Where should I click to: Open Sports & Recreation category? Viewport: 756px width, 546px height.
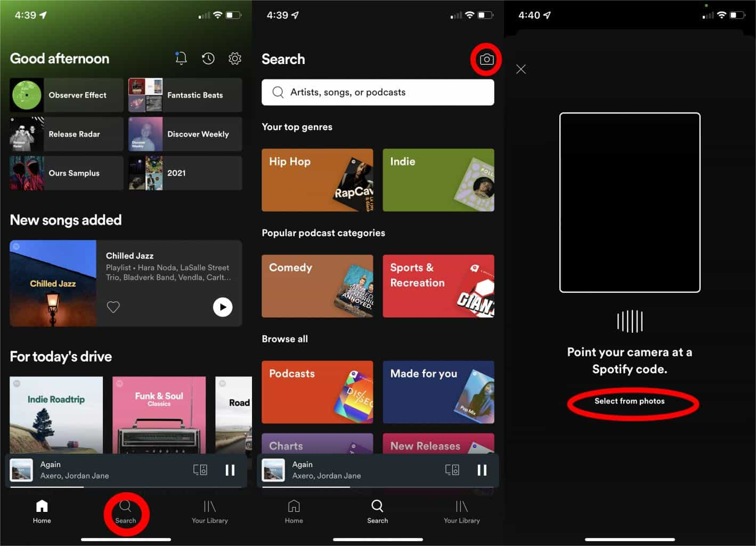click(438, 286)
